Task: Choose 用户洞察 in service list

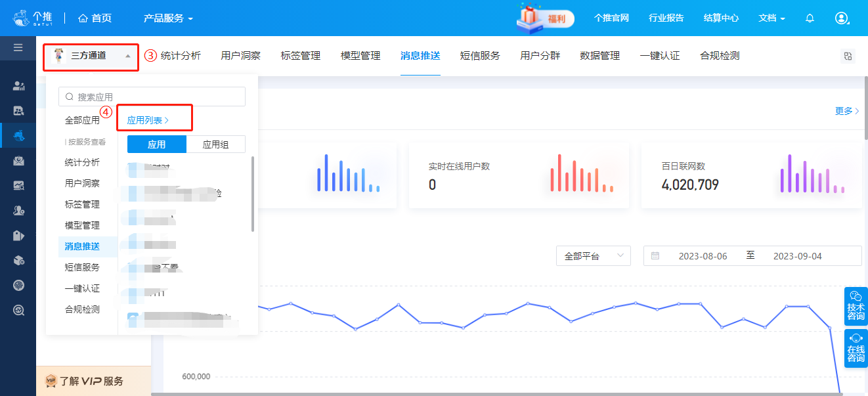Action: [x=82, y=183]
